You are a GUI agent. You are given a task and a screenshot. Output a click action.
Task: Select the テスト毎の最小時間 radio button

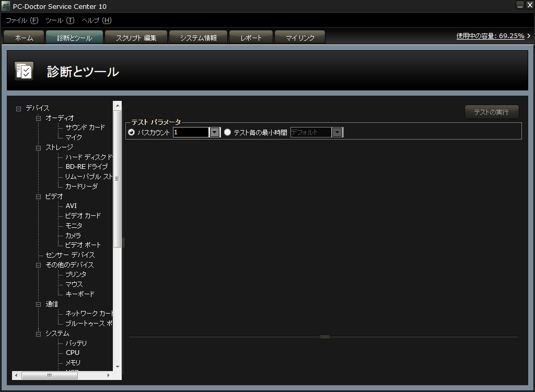tap(227, 132)
